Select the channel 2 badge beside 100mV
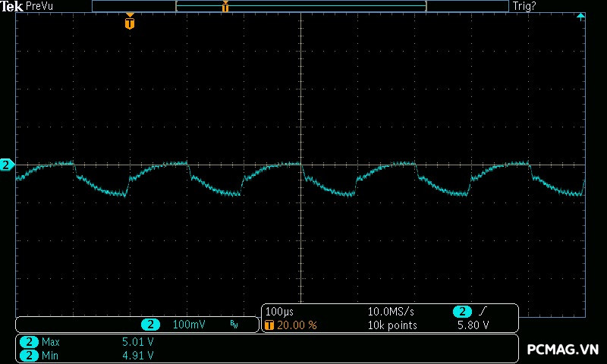The image size is (607, 364). coord(151,325)
